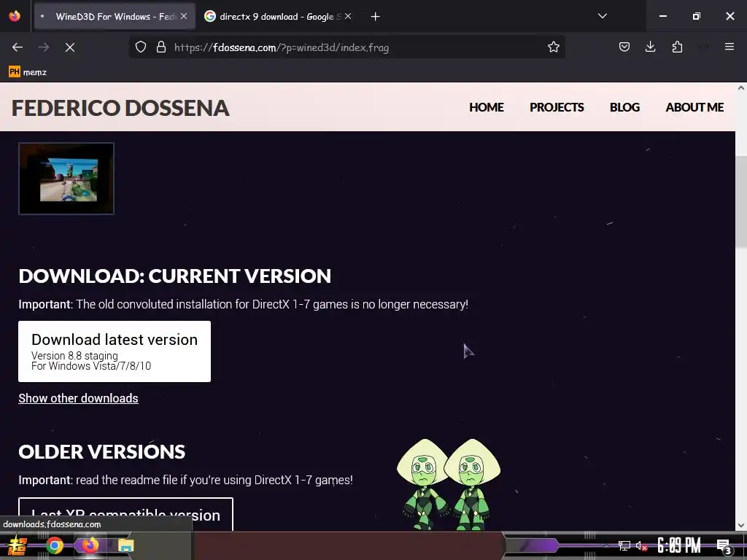List all open tabs
The height and width of the screenshot is (560, 747).
click(602, 16)
